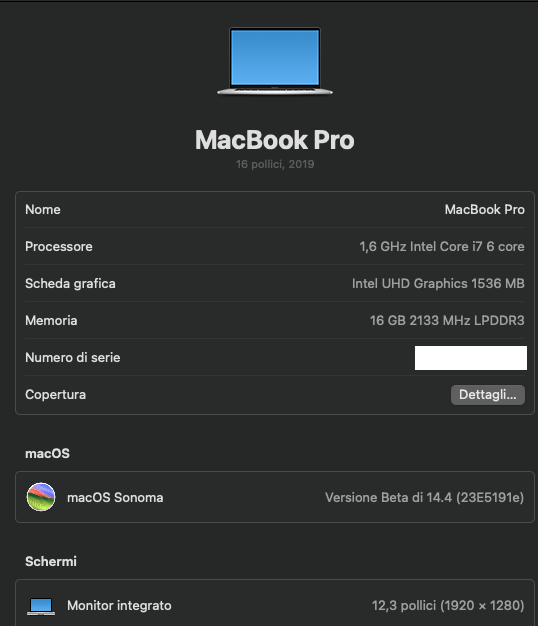
Task: Click the Monitor integrato laptop icon
Action: pos(41,606)
